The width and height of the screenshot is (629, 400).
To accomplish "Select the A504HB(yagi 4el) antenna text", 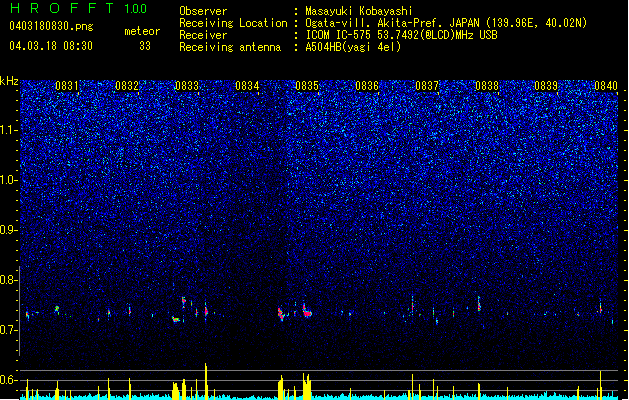I will 353,47.
